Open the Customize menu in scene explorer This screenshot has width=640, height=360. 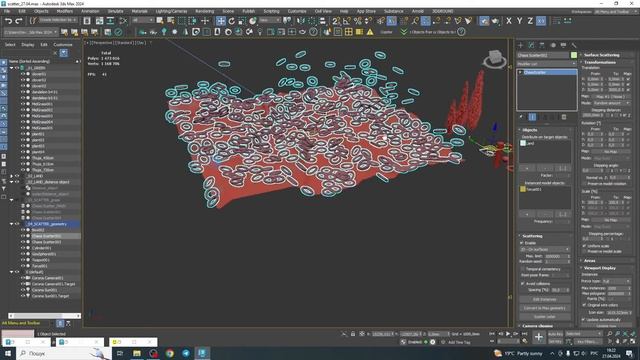(x=63, y=45)
